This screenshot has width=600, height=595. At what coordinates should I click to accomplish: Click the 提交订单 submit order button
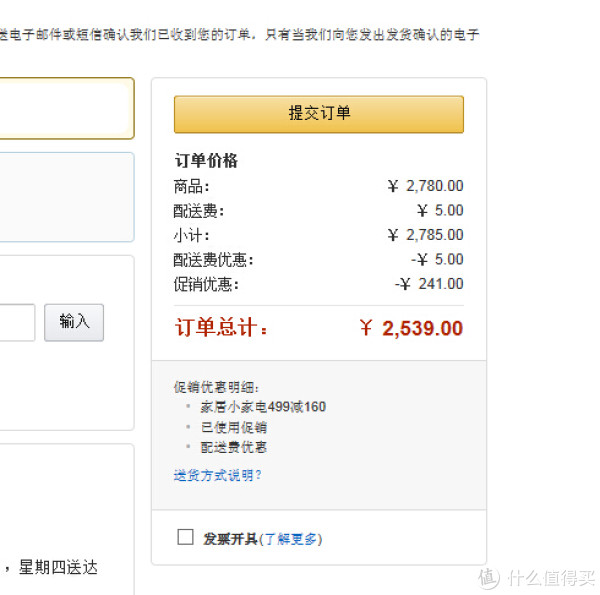click(319, 114)
